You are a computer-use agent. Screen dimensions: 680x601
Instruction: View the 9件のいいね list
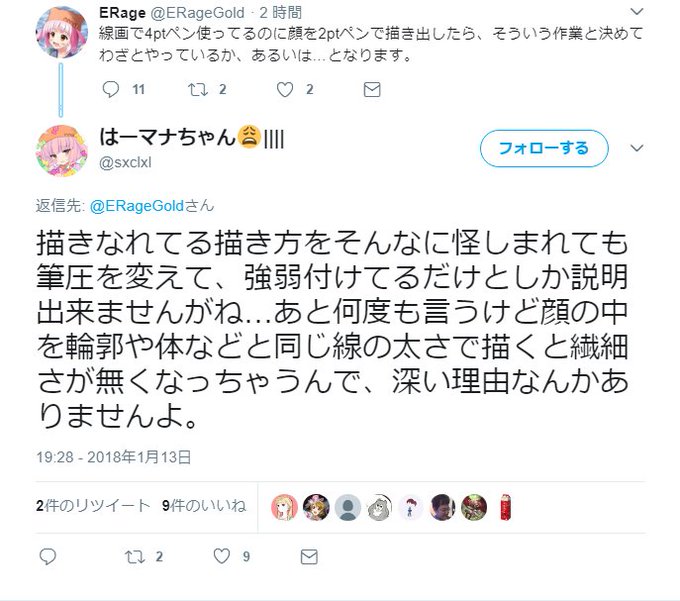(204, 506)
